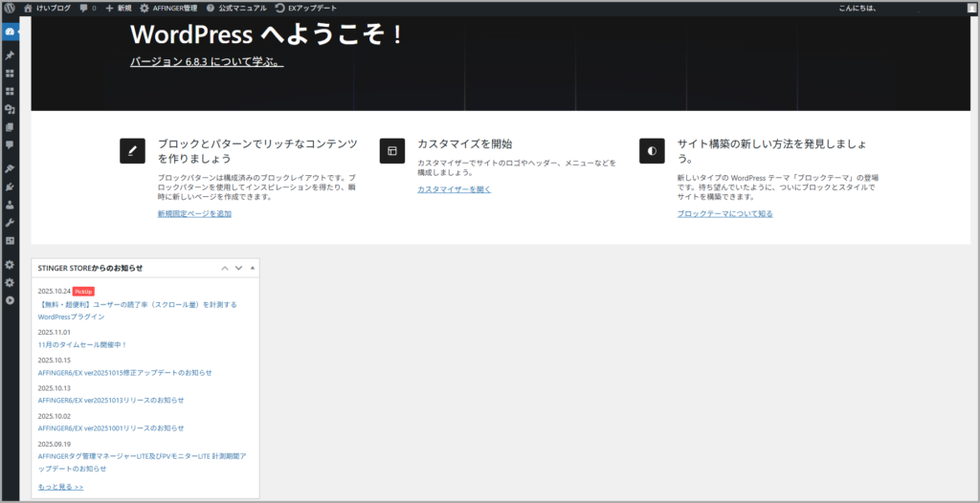980x503 pixels.
Task: Click the 新規固定ページを追加 link
Action: 194,213
